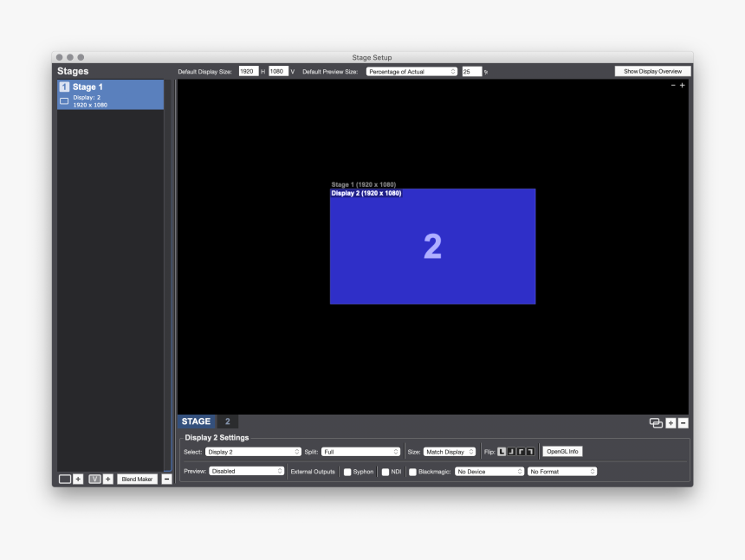Click the zoom plus control above the stage canvas
Screen dimensions: 745x560
pos(682,86)
